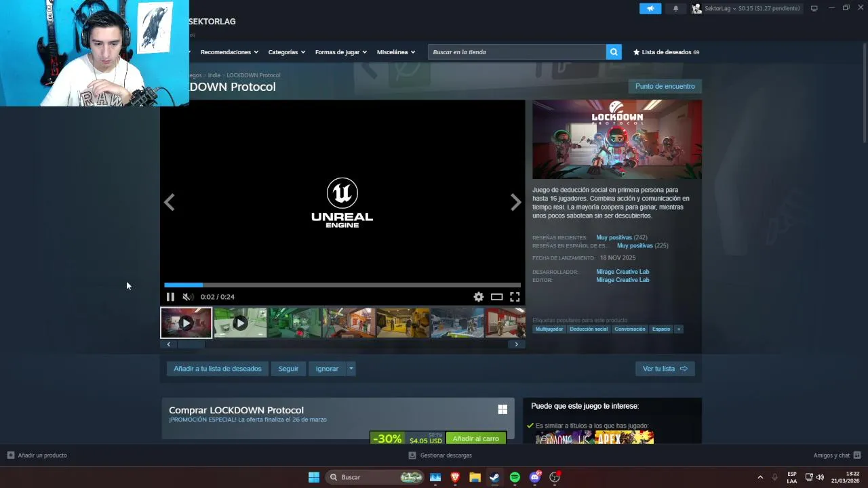
Task: Click the store search magnifier button
Action: click(614, 52)
